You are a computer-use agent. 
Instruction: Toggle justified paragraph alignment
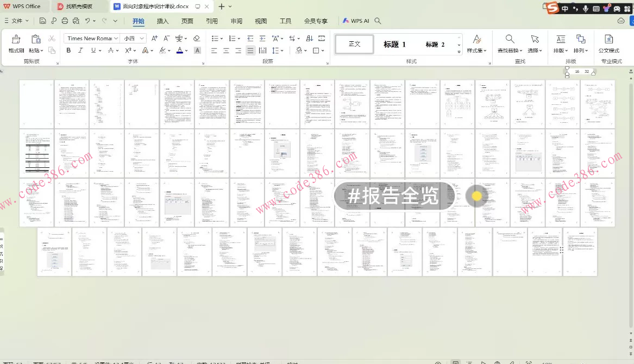250,51
